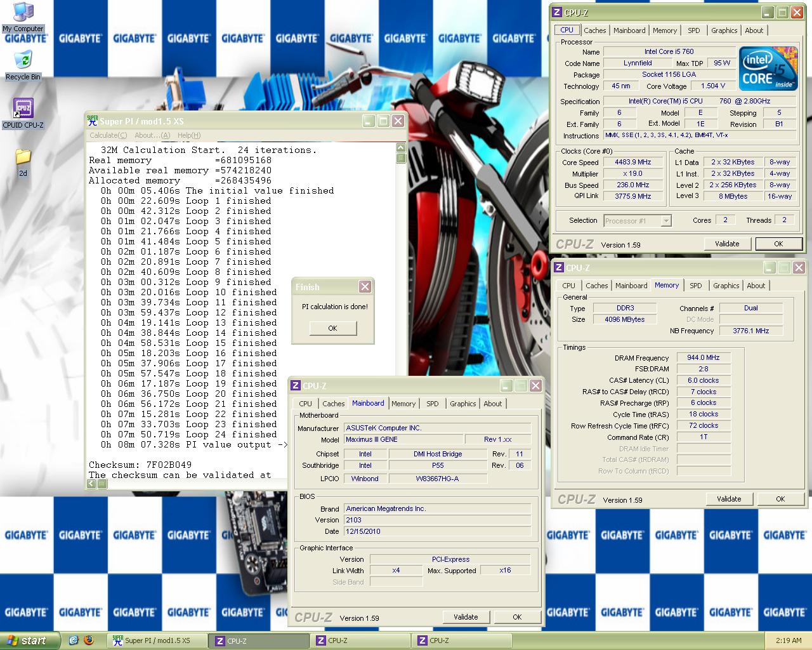The height and width of the screenshot is (650, 812).
Task: Click OK in Memory CPU-Z window
Action: click(x=780, y=499)
